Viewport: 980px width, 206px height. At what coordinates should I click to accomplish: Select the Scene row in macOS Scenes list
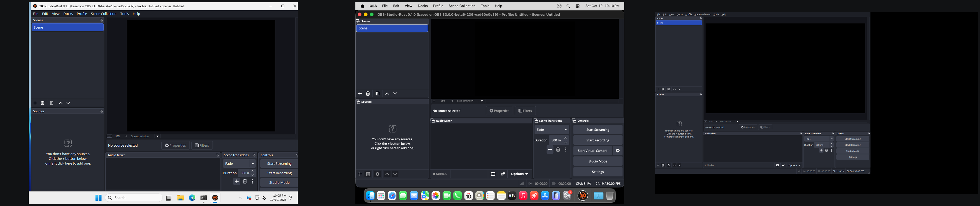(392, 28)
